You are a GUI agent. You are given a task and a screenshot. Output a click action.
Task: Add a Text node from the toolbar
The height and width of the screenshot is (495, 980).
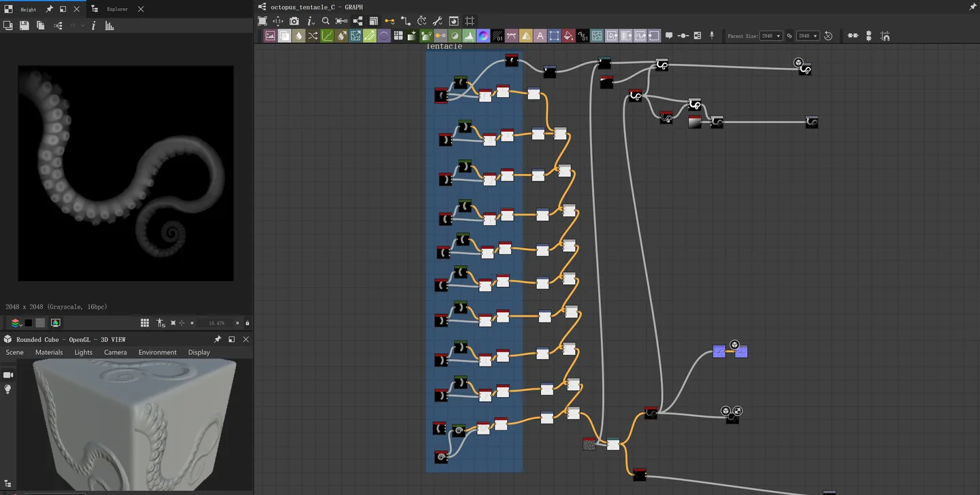(540, 36)
